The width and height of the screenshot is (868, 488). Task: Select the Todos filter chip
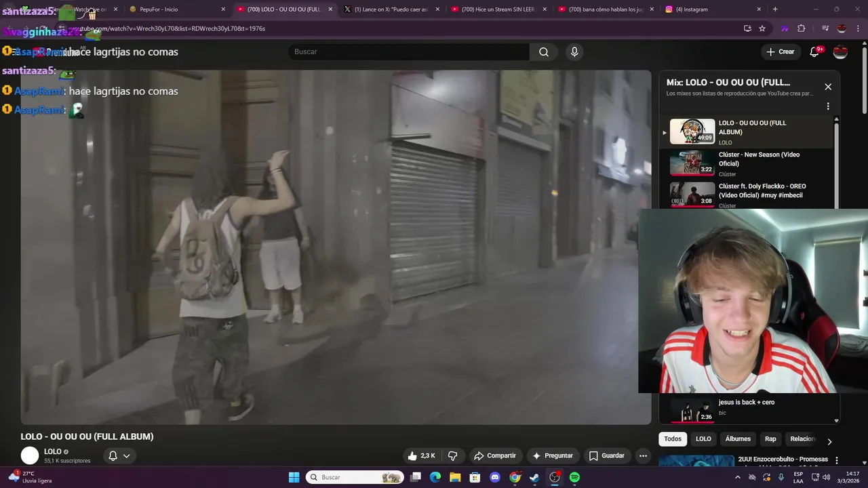673,439
